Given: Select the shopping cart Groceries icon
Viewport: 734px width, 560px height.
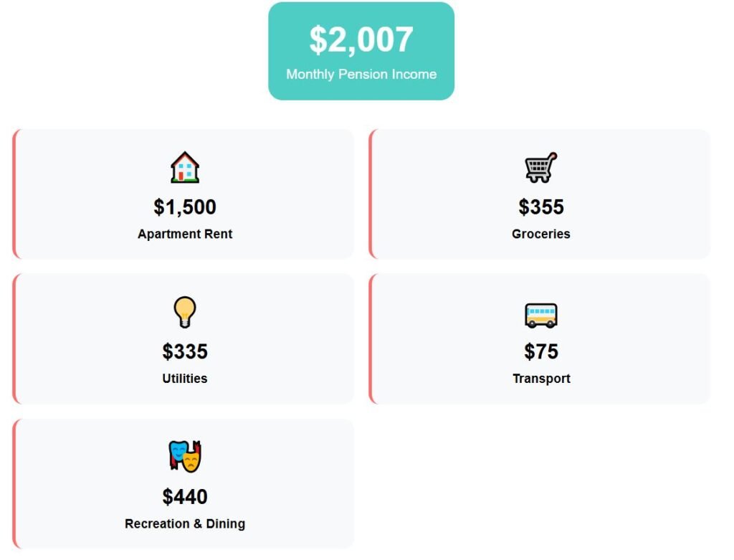Looking at the screenshot, I should (540, 167).
